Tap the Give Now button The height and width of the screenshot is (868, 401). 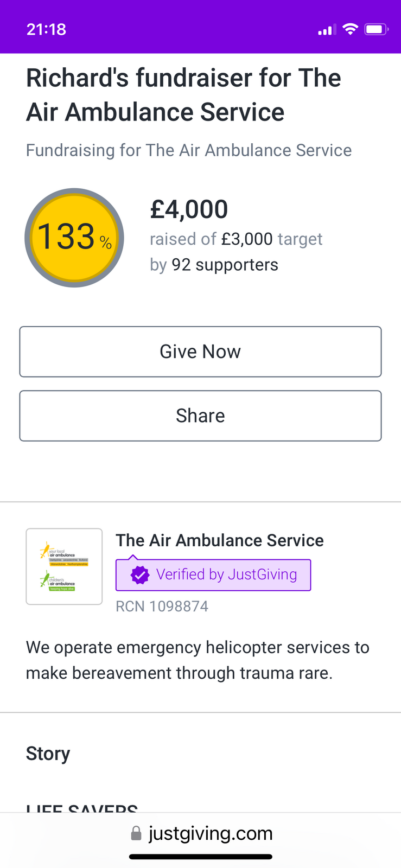[x=200, y=352]
